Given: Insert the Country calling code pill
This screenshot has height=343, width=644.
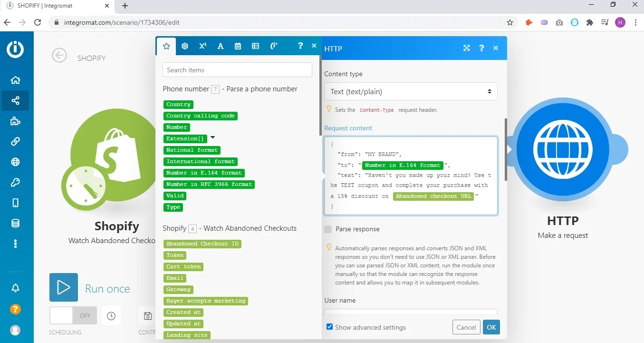Looking at the screenshot, I should 201,116.
